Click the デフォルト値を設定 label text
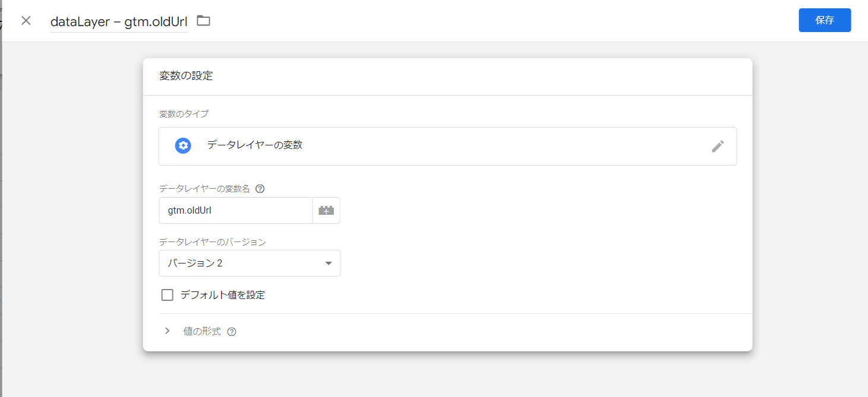Screen dimensions: 868x397 click(x=223, y=295)
